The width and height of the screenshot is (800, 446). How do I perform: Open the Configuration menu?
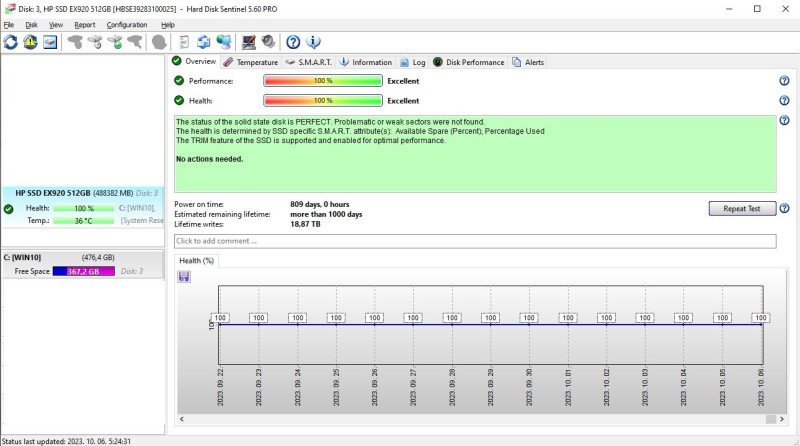point(127,24)
